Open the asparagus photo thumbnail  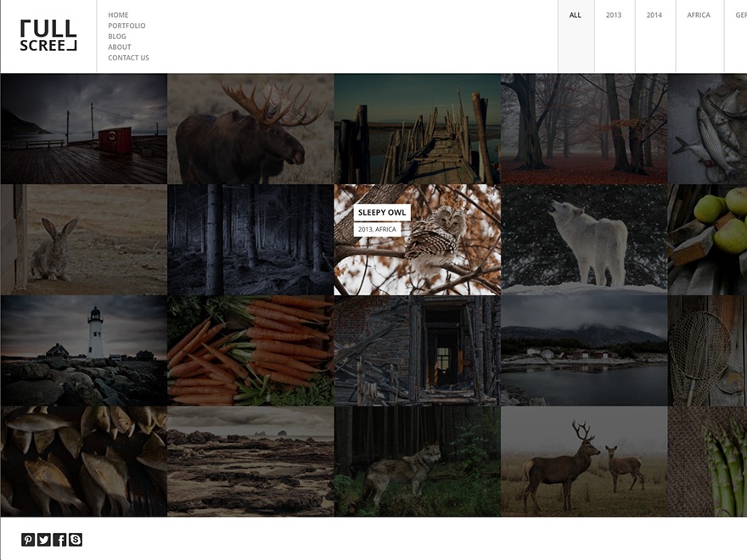point(707,462)
